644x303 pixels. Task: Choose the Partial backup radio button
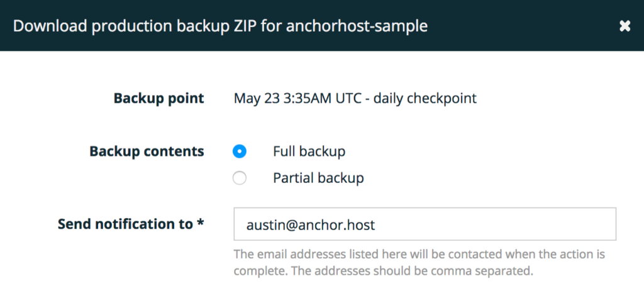point(240,178)
